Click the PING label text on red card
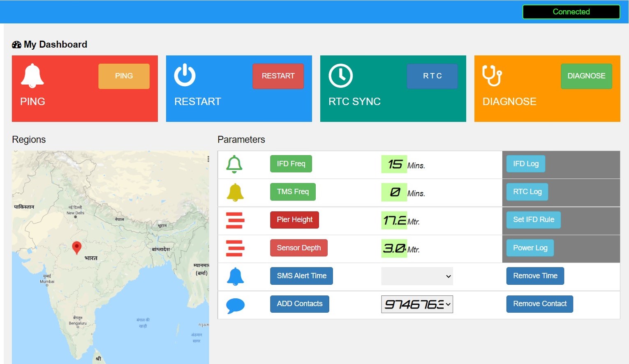 click(x=32, y=101)
